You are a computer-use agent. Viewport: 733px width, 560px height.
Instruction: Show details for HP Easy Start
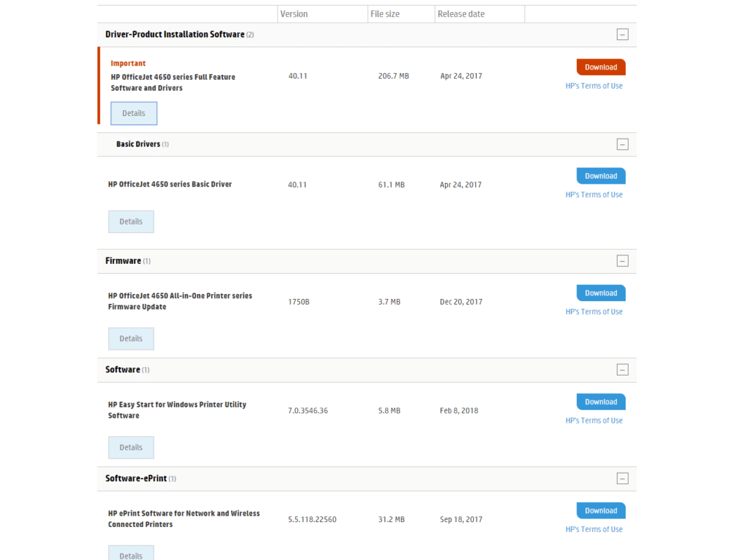pos(130,447)
